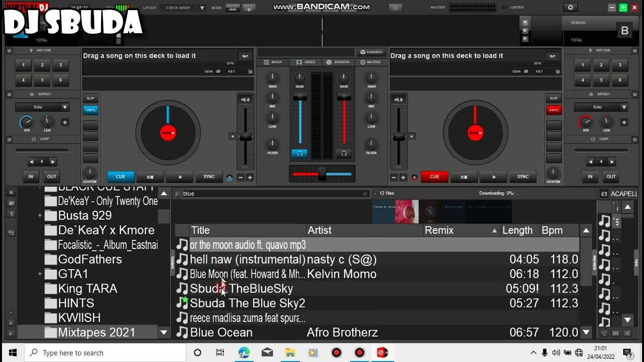Select Sbuda The Blue Sky2 track

pyautogui.click(x=377, y=303)
